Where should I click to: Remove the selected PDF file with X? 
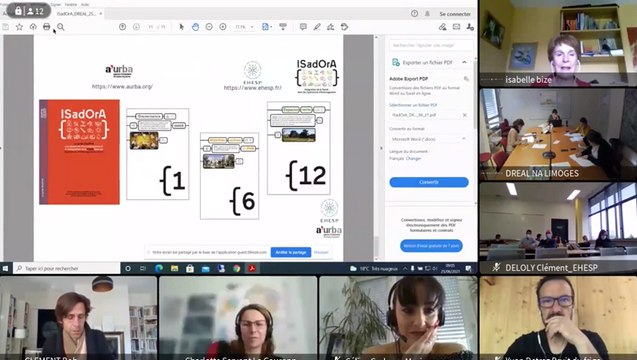tap(465, 115)
